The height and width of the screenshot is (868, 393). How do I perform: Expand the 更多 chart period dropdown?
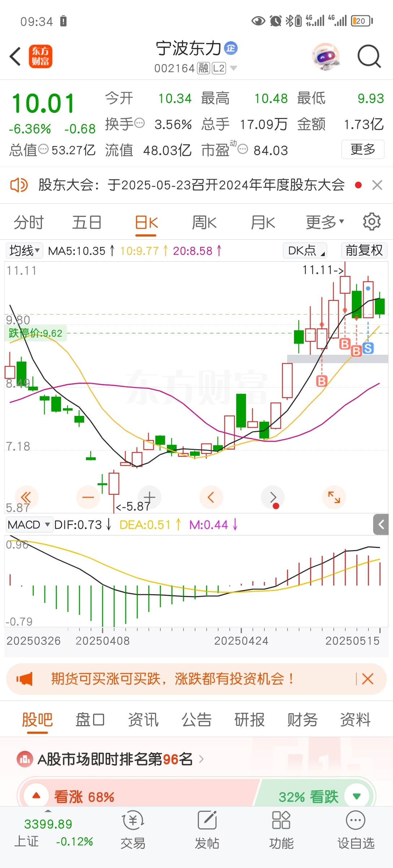coord(325,222)
